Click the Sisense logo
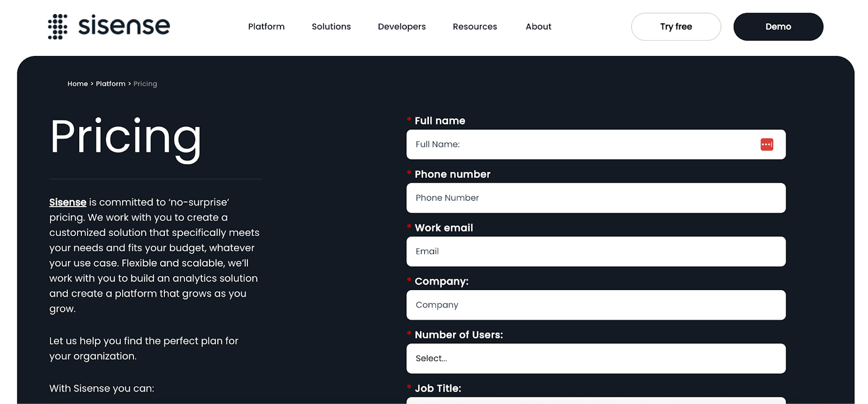 (108, 27)
